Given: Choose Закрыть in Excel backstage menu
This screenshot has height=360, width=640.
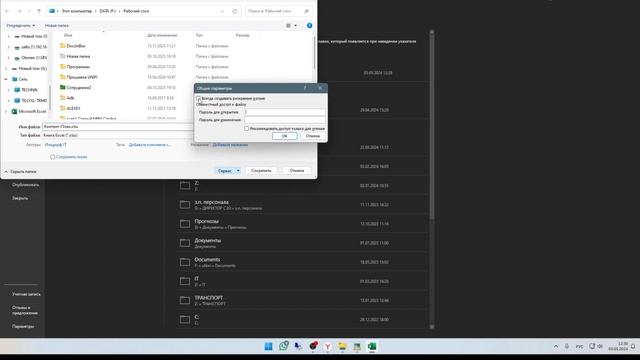Looking at the screenshot, I should pyautogui.click(x=20, y=198).
